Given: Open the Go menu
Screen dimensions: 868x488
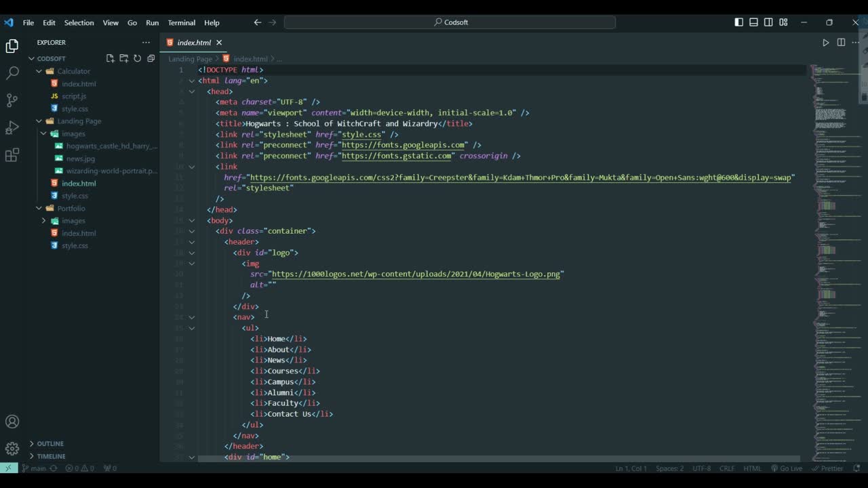Looking at the screenshot, I should point(132,22).
